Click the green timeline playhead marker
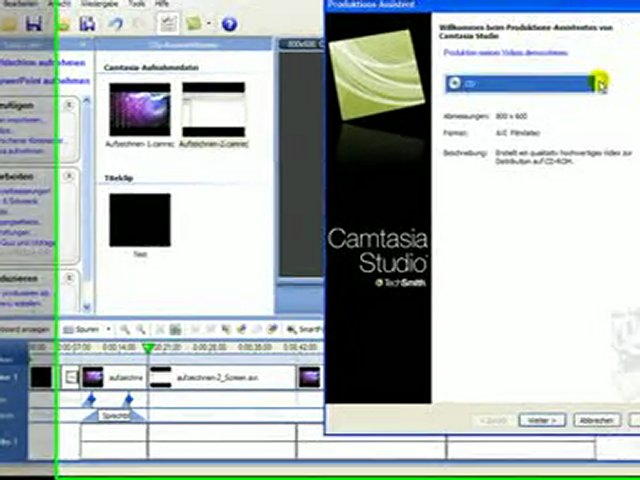The height and width of the screenshot is (480, 640). 148,348
